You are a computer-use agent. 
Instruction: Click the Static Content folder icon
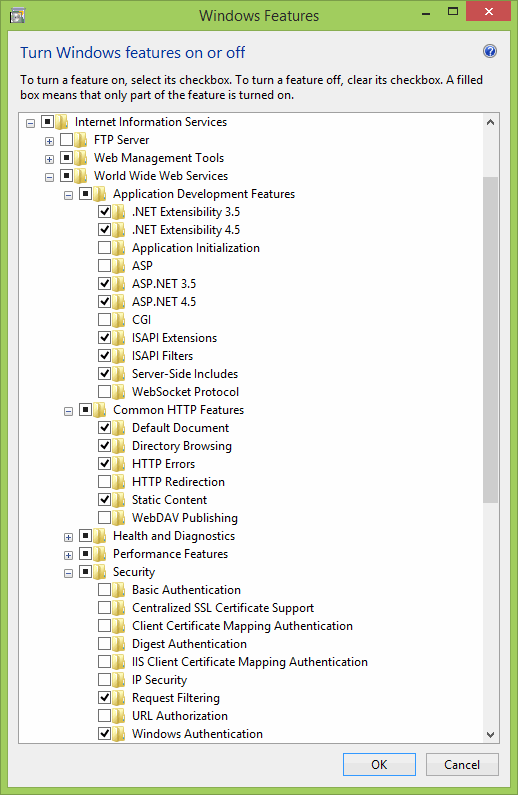tap(119, 499)
